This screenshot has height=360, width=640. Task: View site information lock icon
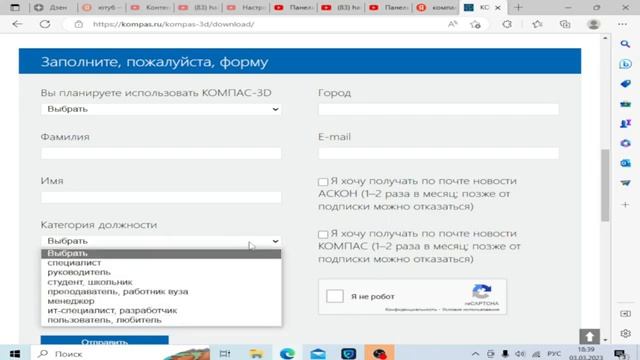click(x=79, y=24)
